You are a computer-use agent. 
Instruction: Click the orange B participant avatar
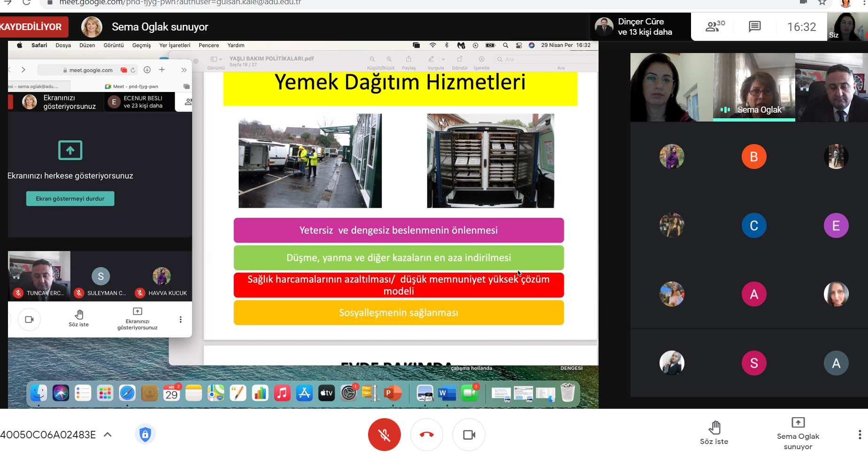click(x=753, y=157)
